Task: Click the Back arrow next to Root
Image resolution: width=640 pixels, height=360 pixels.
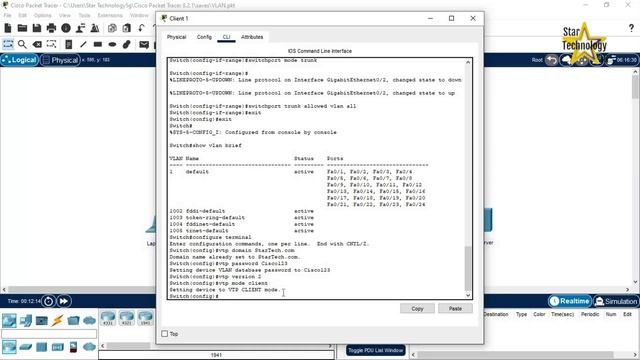Action: coord(551,60)
